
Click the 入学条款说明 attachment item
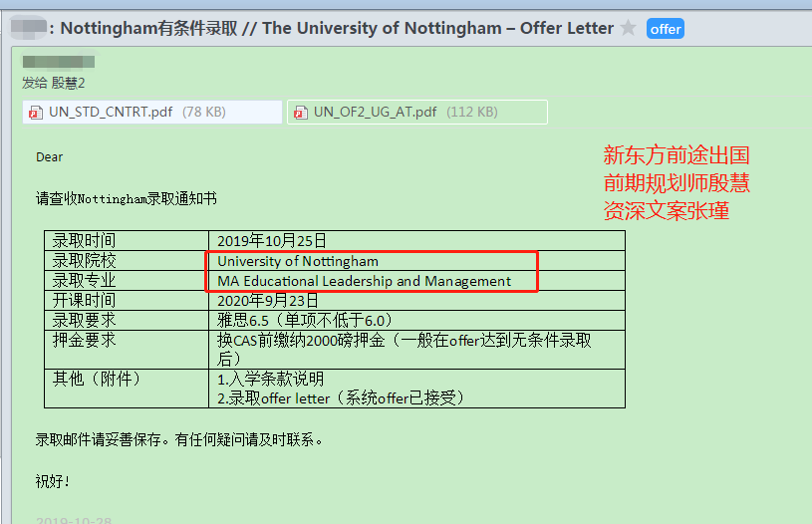(270, 379)
